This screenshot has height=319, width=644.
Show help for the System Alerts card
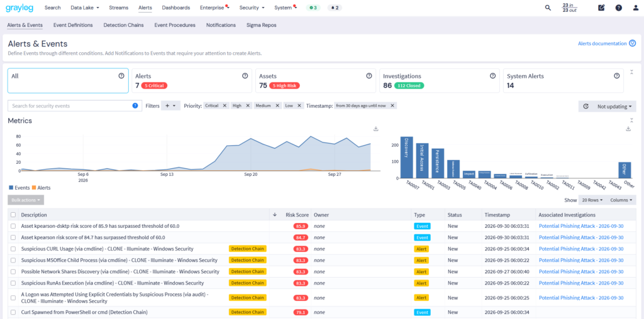pyautogui.click(x=616, y=76)
